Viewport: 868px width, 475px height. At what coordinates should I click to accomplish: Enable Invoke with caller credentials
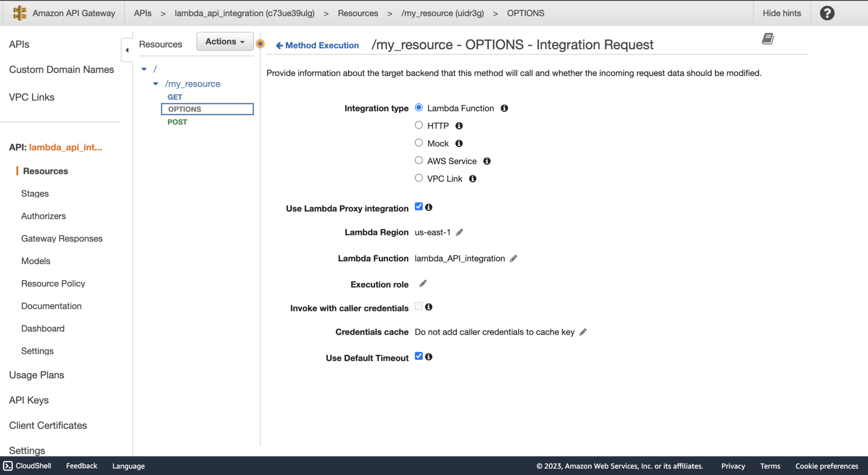(418, 306)
